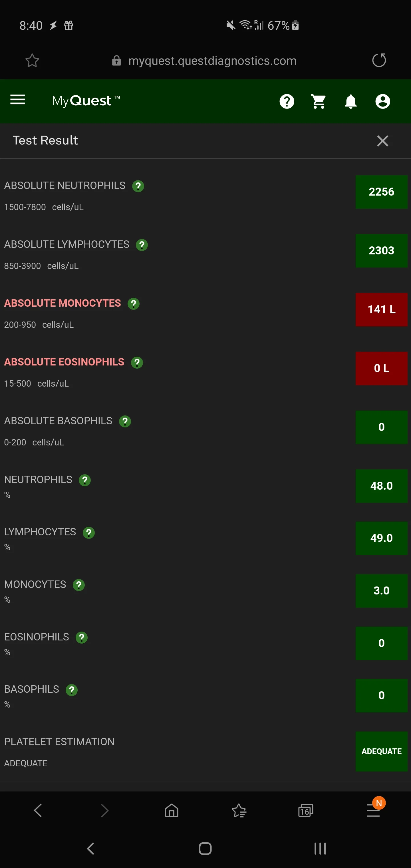Go to the browser home page
This screenshot has width=411, height=868.
coord(172,810)
